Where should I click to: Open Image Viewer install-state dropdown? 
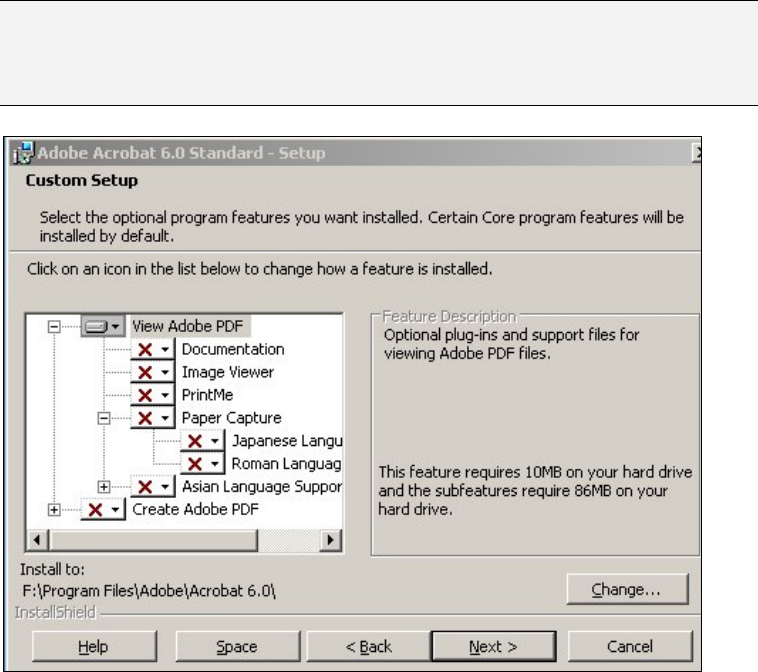152,372
